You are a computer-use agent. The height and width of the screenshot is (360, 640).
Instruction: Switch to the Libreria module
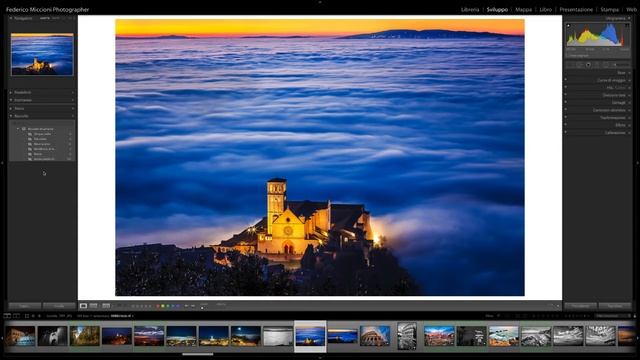(x=470, y=9)
